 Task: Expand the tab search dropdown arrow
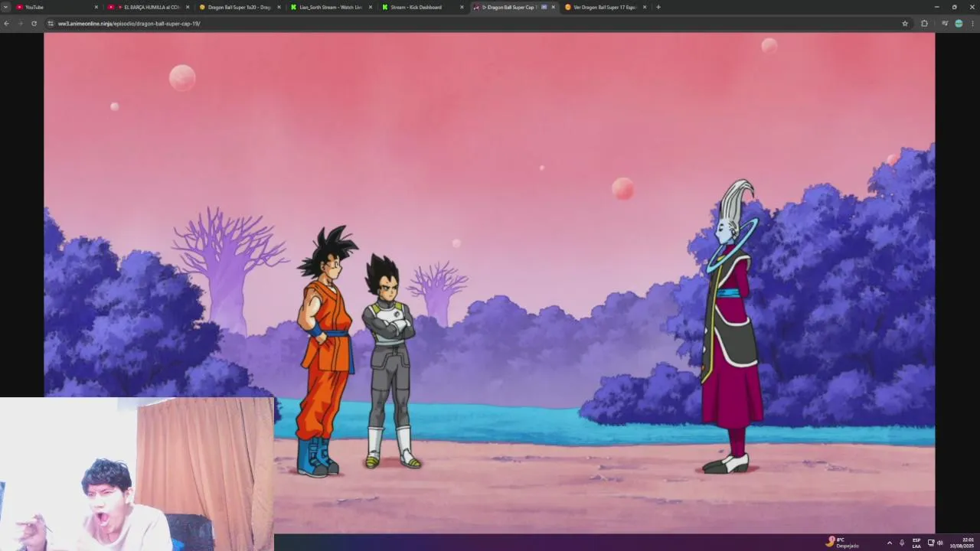[5, 7]
